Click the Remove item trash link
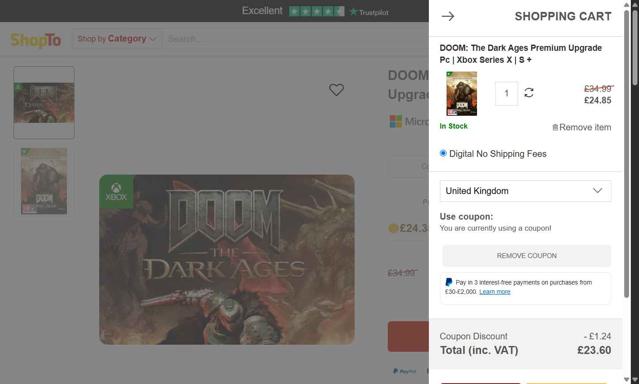The height and width of the screenshot is (384, 639). tap(582, 127)
